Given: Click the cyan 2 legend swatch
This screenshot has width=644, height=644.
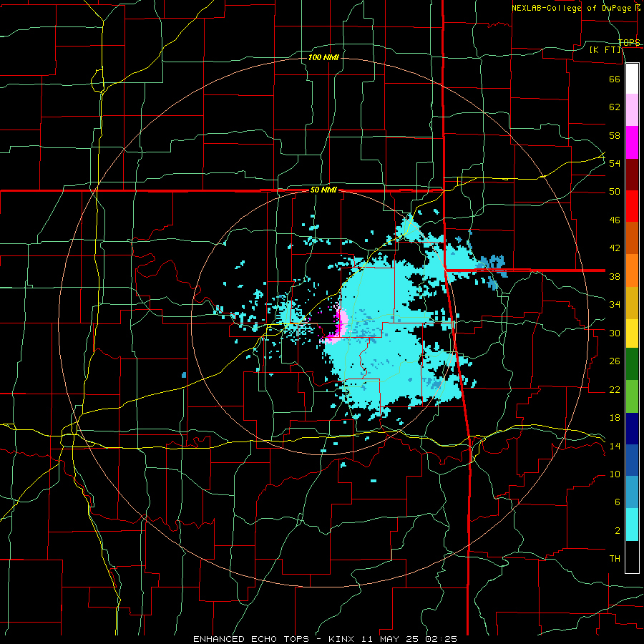Looking at the screenshot, I should pos(632,525).
